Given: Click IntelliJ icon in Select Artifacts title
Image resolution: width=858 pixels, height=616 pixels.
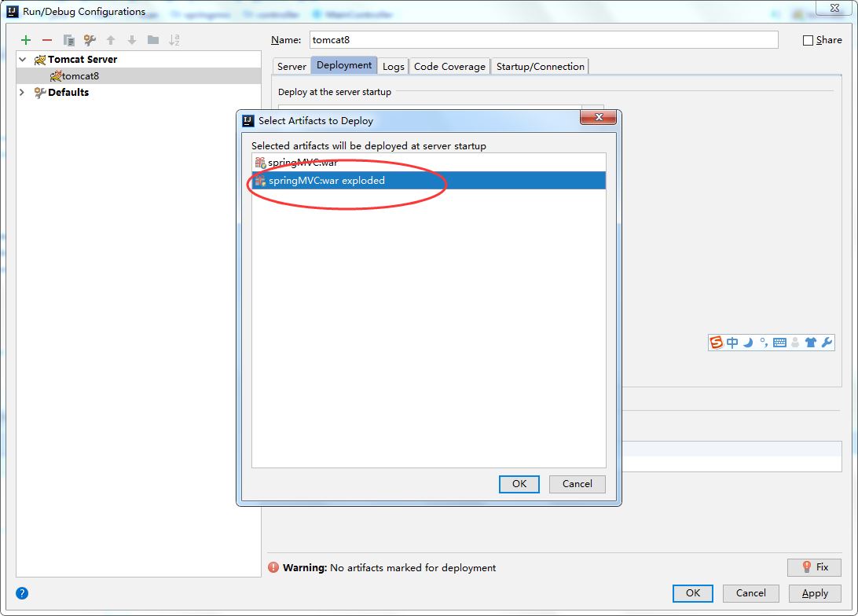Looking at the screenshot, I should 247,121.
